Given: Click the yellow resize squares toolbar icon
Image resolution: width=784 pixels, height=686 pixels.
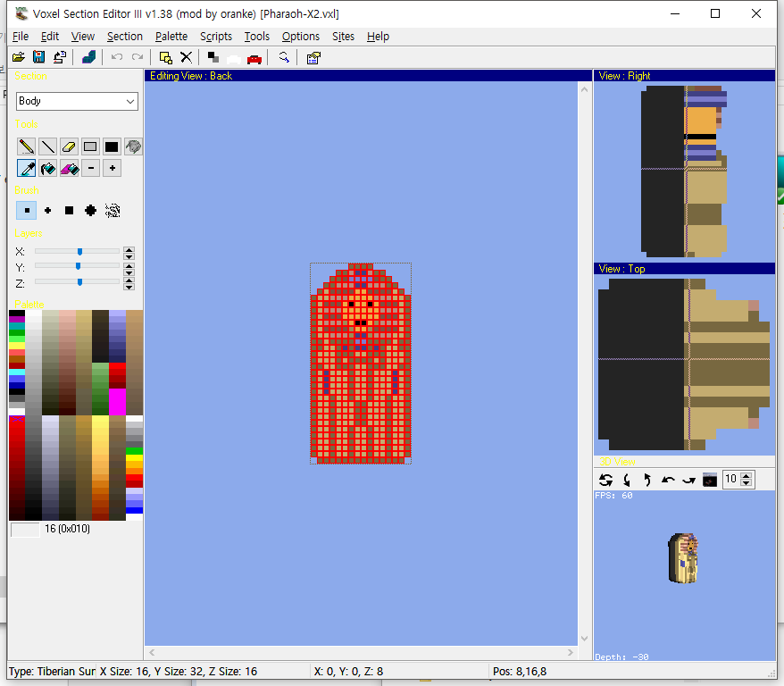Looking at the screenshot, I should pyautogui.click(x=165, y=57).
